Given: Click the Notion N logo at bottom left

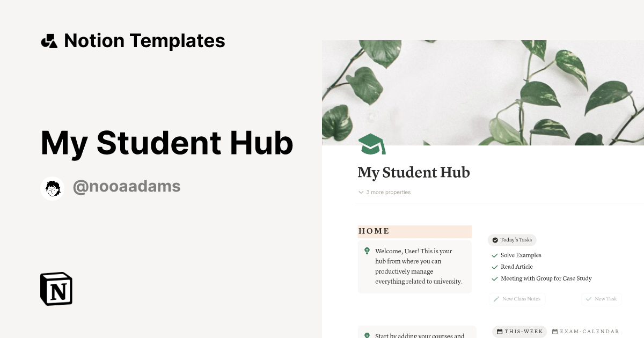Looking at the screenshot, I should [55, 289].
